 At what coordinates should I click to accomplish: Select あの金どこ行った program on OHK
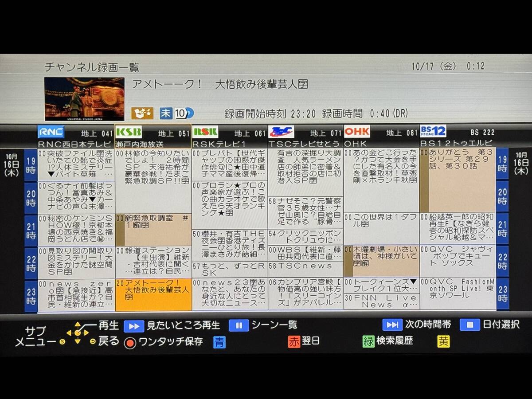click(x=381, y=180)
